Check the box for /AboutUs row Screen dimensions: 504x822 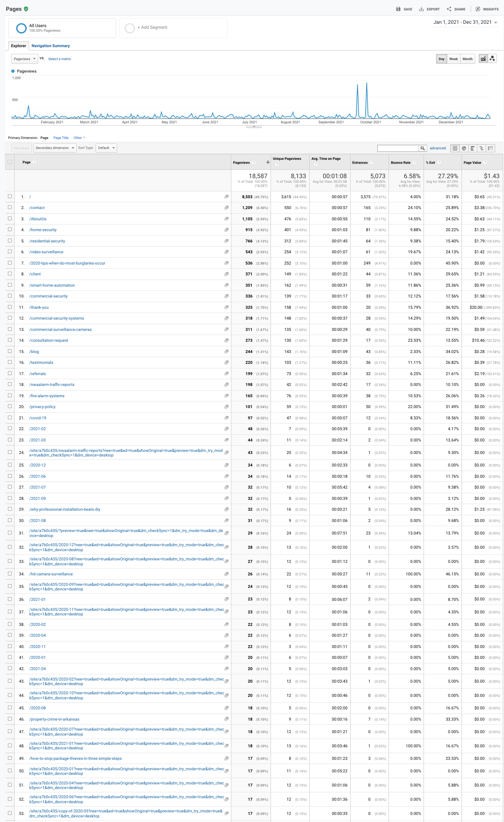click(10, 218)
